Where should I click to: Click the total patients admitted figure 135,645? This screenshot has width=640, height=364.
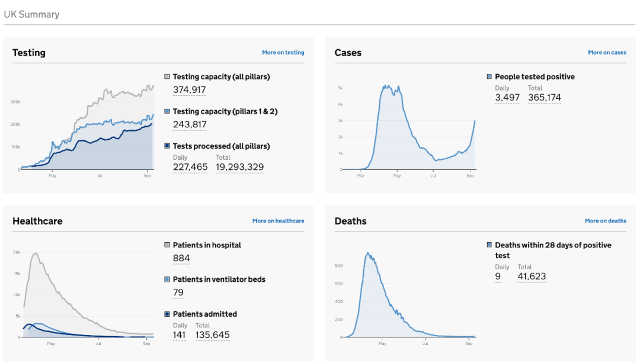[212, 335]
